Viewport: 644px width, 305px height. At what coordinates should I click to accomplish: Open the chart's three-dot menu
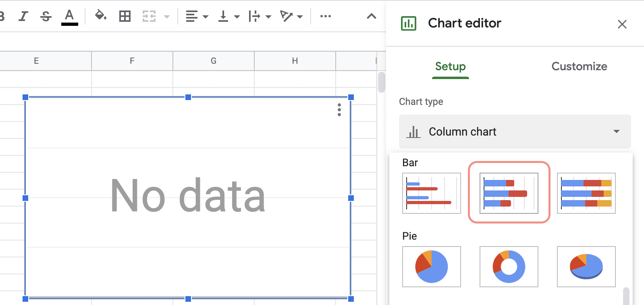(339, 110)
